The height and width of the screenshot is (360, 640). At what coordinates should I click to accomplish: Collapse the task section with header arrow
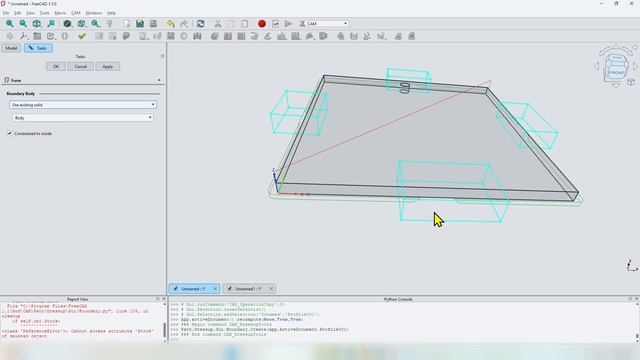pyautogui.click(x=159, y=80)
